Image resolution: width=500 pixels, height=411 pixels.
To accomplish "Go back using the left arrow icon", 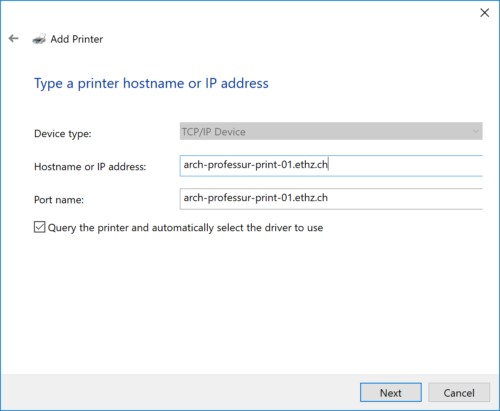I will (x=13, y=39).
